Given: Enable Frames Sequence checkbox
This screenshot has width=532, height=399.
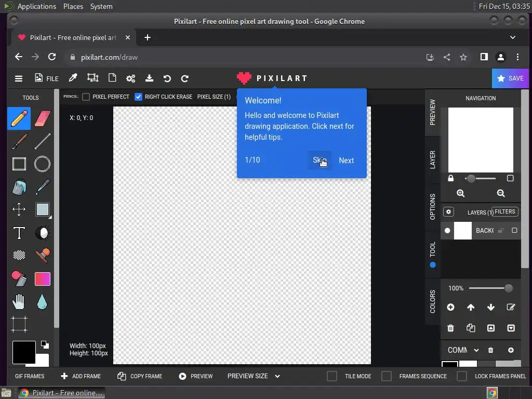Looking at the screenshot, I should 387,376.
